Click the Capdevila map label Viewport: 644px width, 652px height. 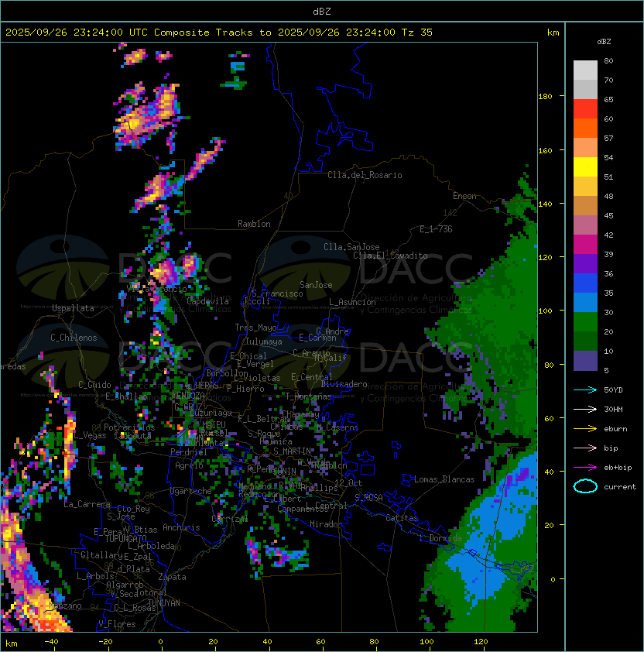click(207, 301)
